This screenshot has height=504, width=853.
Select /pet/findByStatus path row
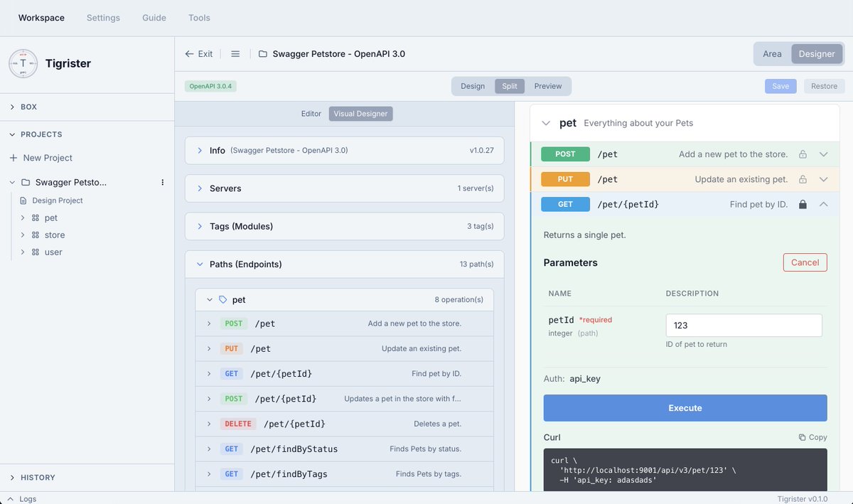pyautogui.click(x=344, y=449)
